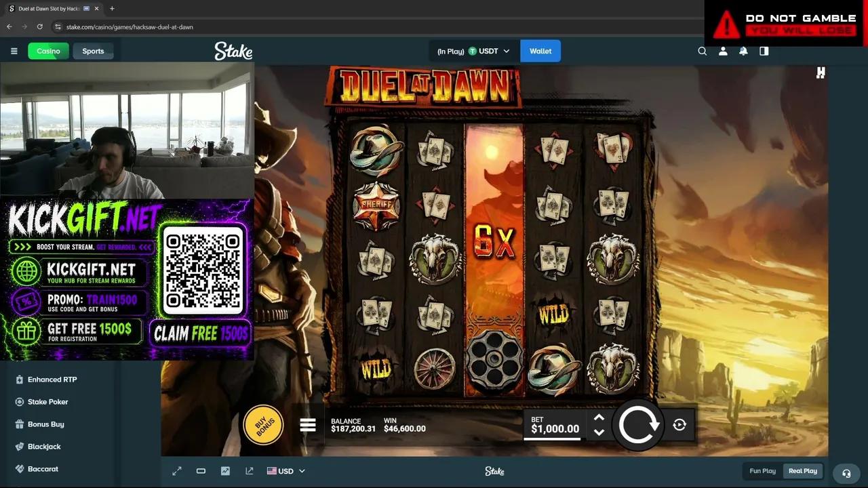Open Bonus Buy in sidebar
The image size is (868, 488).
pyautogui.click(x=46, y=424)
